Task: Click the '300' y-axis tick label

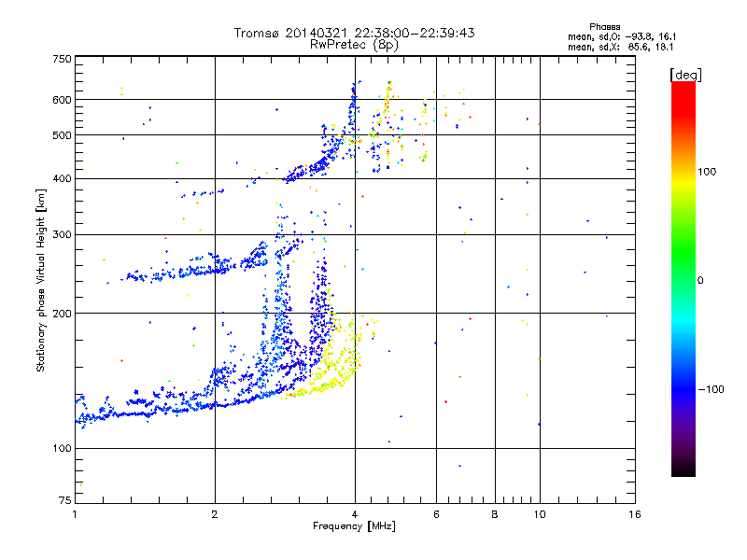Action: (62, 235)
